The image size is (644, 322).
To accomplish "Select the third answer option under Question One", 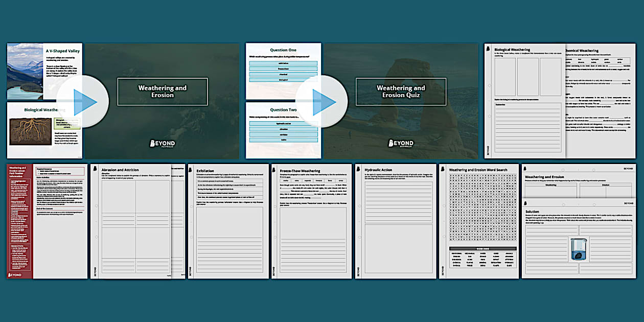I will pos(283,74).
